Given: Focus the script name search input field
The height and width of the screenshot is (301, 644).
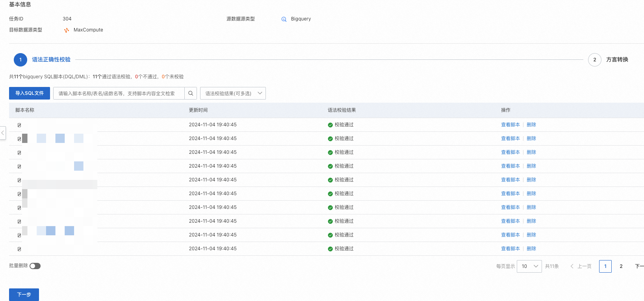Looking at the screenshot, I should point(119,93).
